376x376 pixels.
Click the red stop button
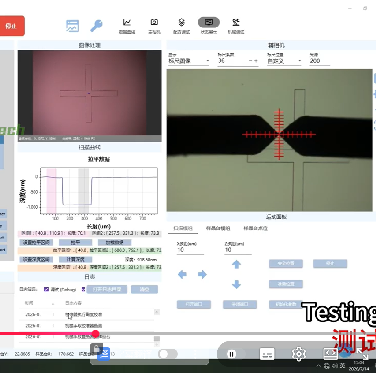point(12,26)
